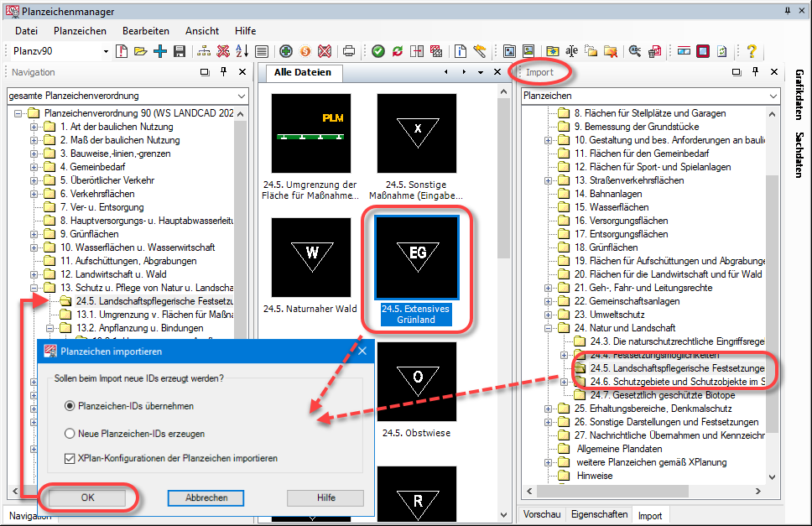Toggle 'XPlan-Konfigurationen der Planzeichen importieren' checkbox
This screenshot has width=812, height=526.
(x=70, y=458)
